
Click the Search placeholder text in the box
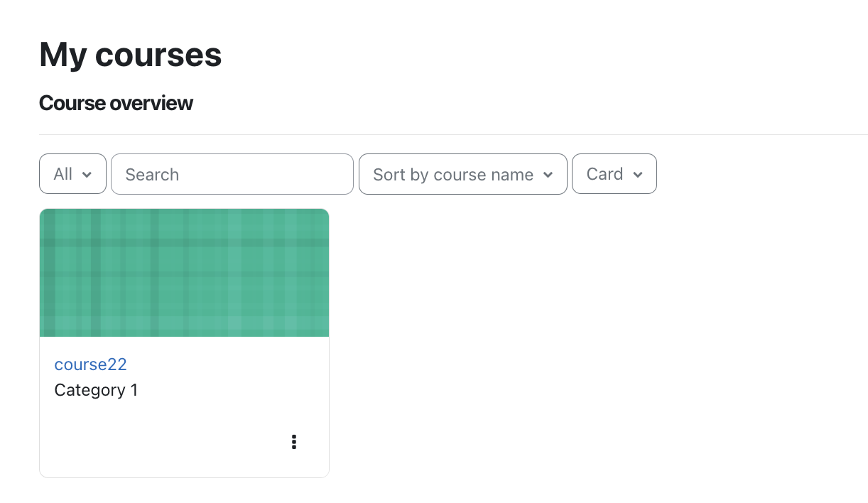tap(152, 175)
